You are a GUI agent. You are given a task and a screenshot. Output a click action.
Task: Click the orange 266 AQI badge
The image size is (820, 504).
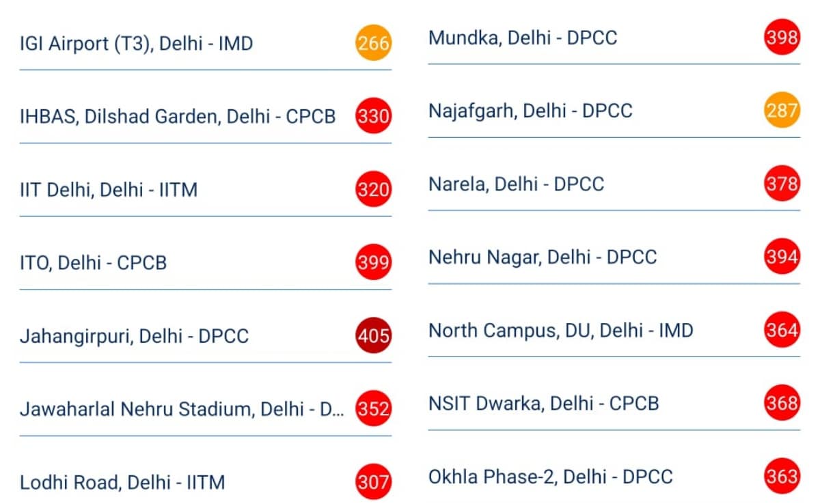(x=373, y=44)
